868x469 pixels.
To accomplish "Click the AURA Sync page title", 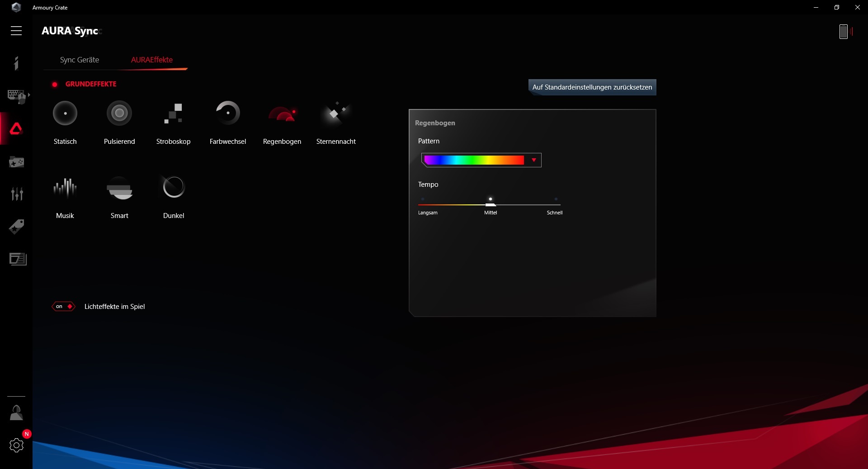I will (70, 31).
